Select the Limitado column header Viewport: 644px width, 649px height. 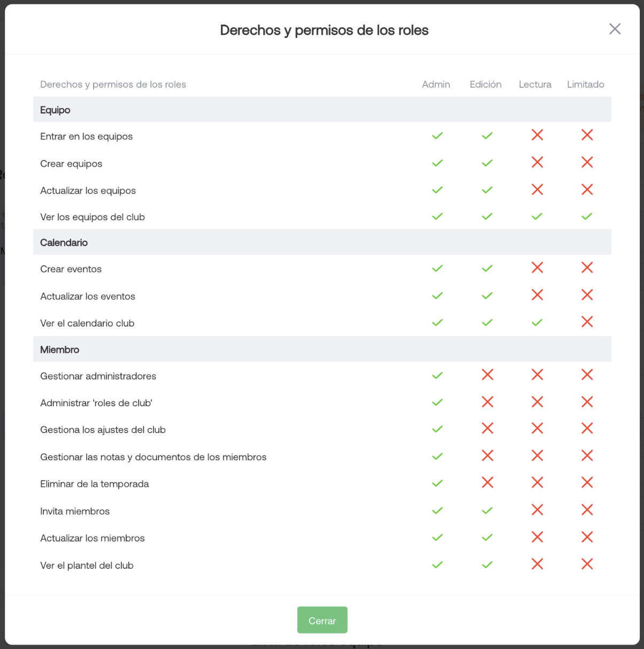(x=586, y=84)
